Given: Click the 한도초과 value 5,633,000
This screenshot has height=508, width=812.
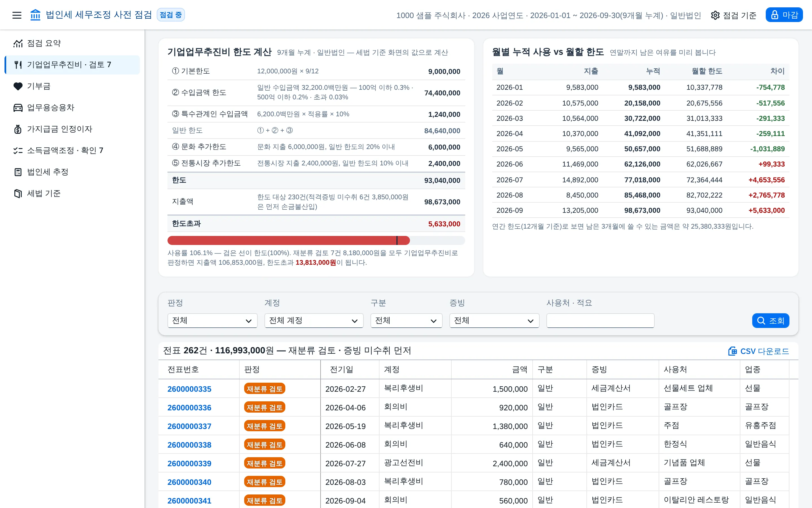Looking at the screenshot, I should [444, 224].
